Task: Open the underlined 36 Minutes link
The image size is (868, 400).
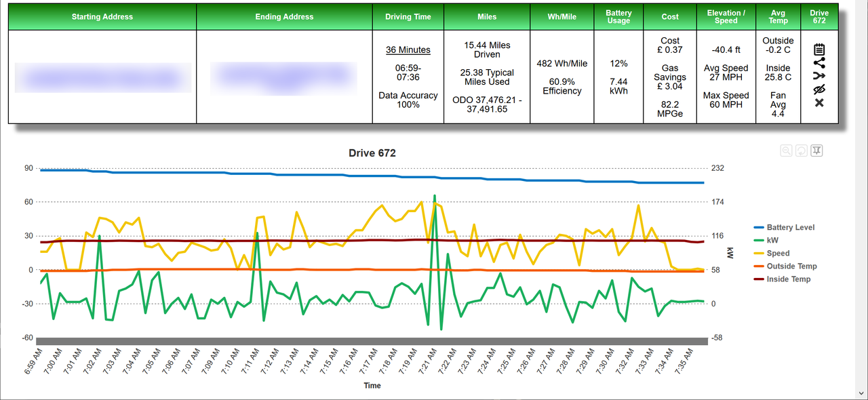Action: coord(408,49)
